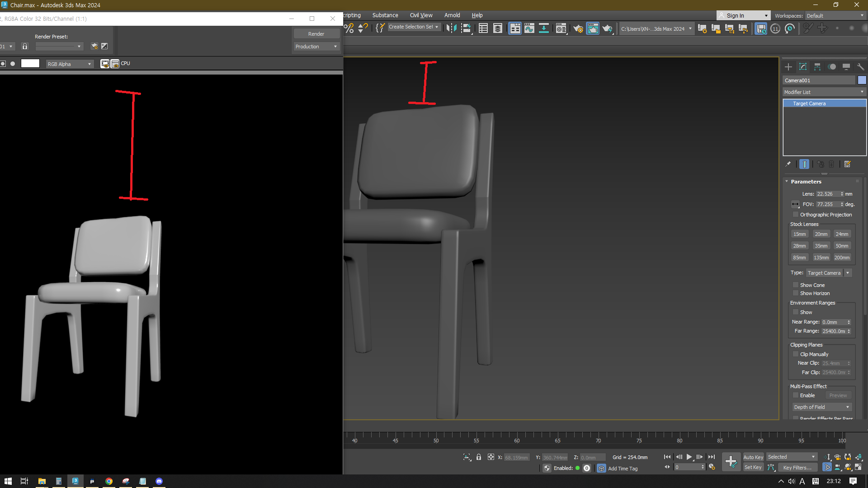Toggle the ribbon display icon
The width and height of the screenshot is (868, 488).
click(x=515, y=28)
